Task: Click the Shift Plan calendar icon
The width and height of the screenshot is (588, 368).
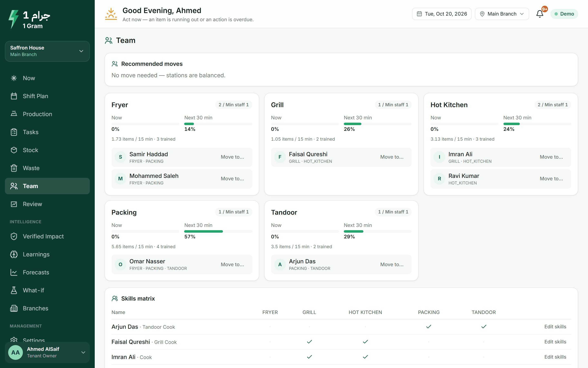Action: point(14,96)
